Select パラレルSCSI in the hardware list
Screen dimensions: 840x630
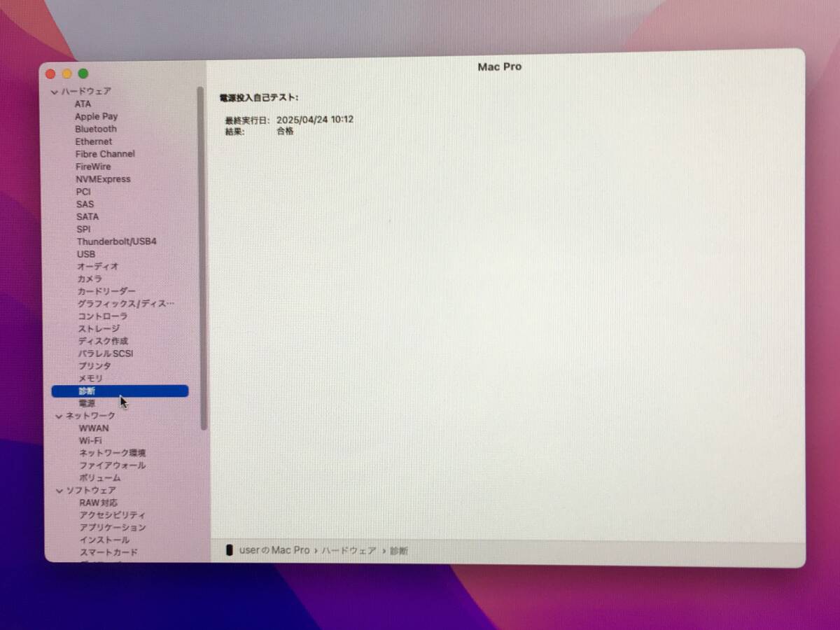pos(105,353)
